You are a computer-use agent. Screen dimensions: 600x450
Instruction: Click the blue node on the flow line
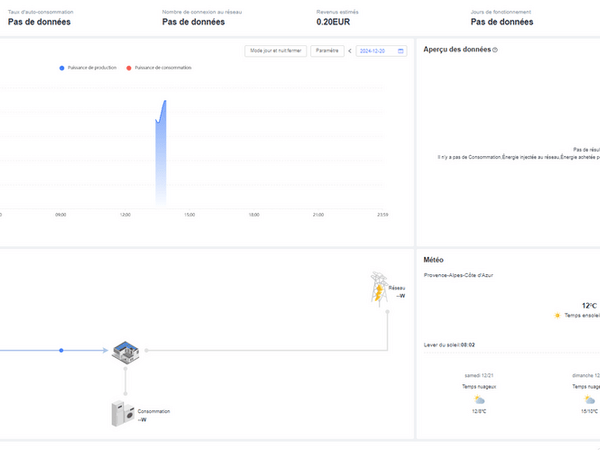61,350
